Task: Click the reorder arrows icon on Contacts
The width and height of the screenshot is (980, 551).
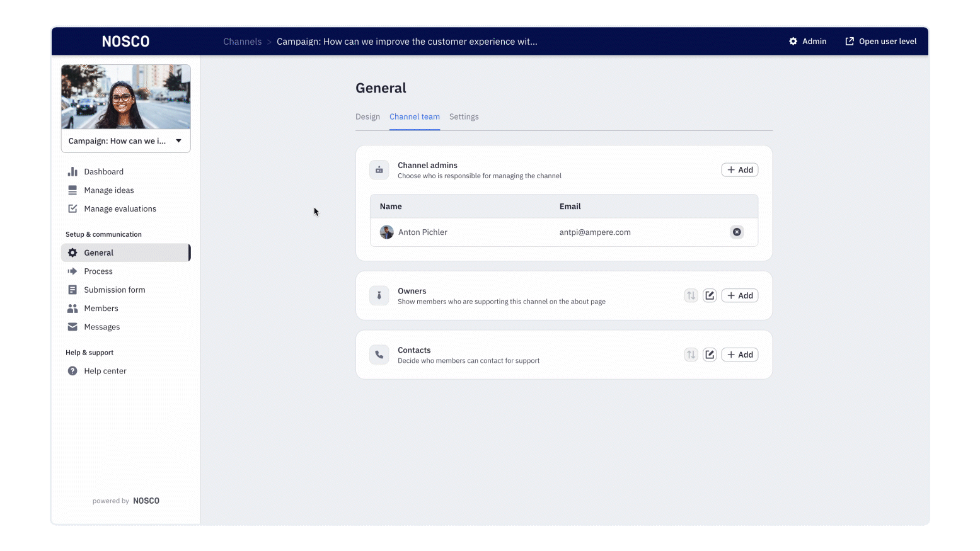Action: [691, 355]
